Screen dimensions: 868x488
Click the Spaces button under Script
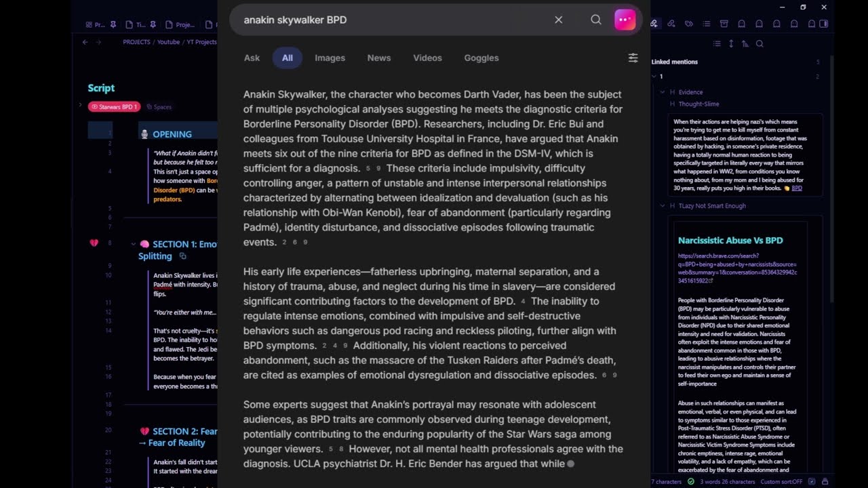point(159,107)
